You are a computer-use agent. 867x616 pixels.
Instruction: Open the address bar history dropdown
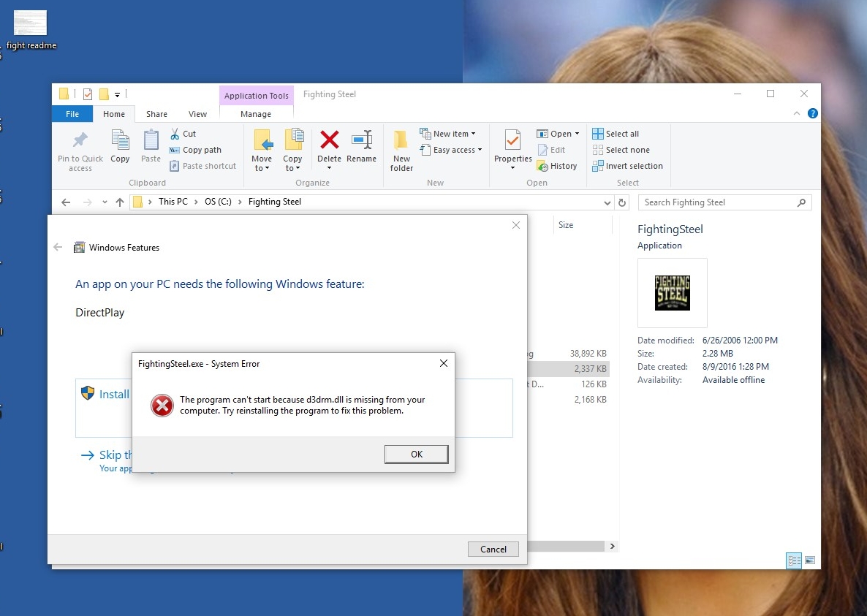pos(607,202)
